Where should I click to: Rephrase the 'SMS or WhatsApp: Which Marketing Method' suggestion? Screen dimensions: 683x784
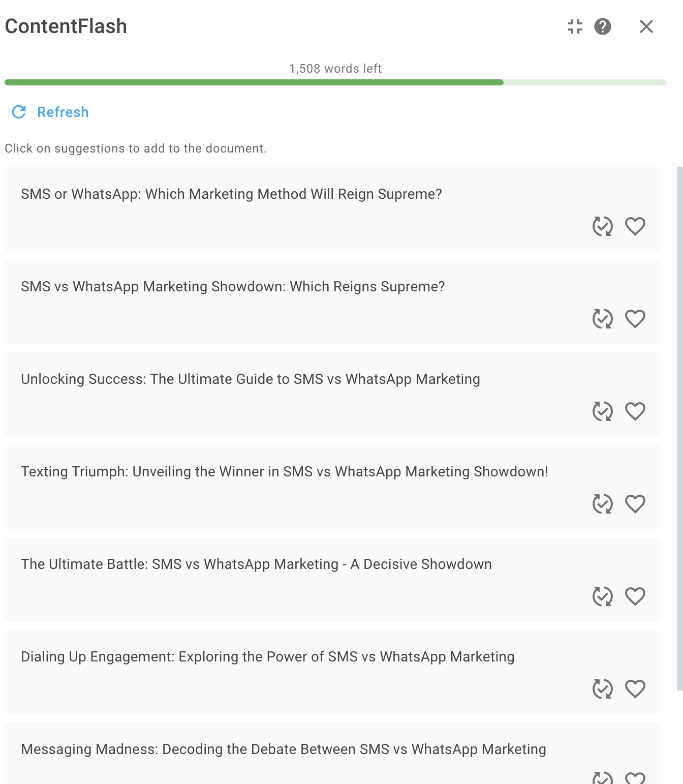(603, 226)
